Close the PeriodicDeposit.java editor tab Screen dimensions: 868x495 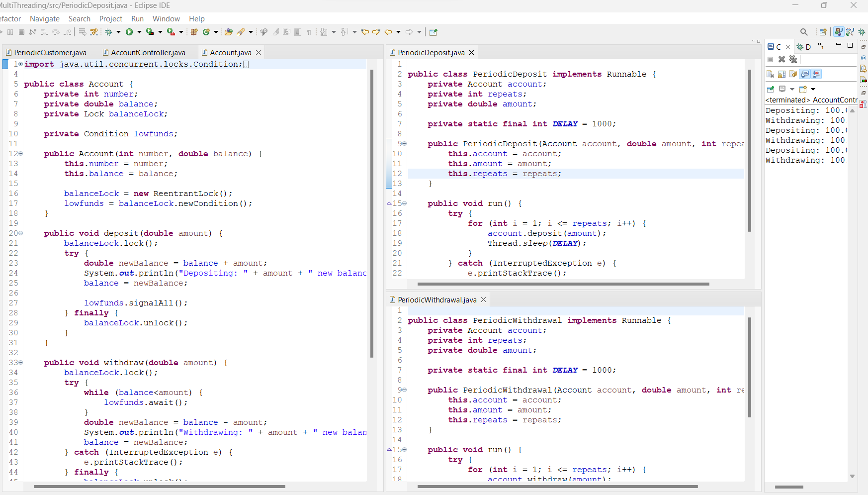coord(471,52)
